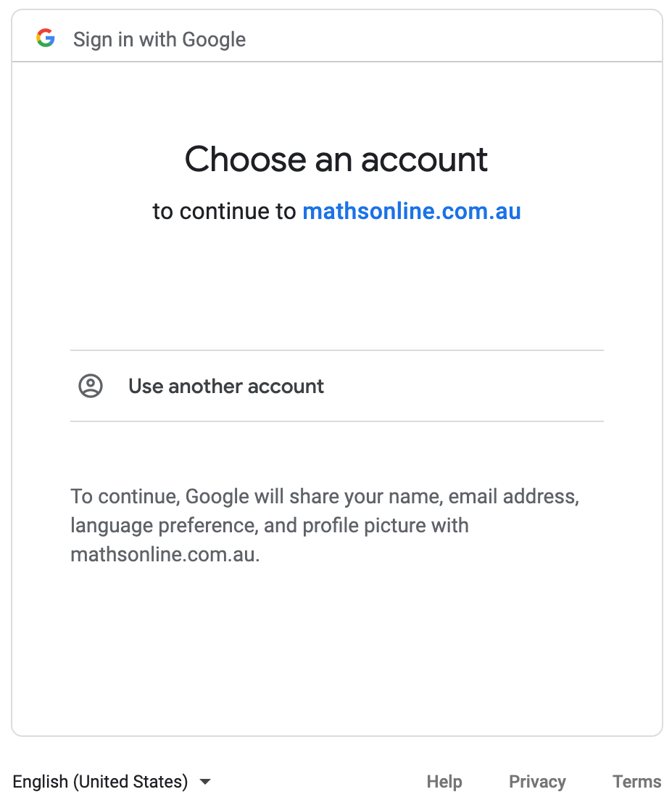This screenshot has width=672, height=805.
Task: Click the Sign in with Google header
Action: tap(159, 39)
